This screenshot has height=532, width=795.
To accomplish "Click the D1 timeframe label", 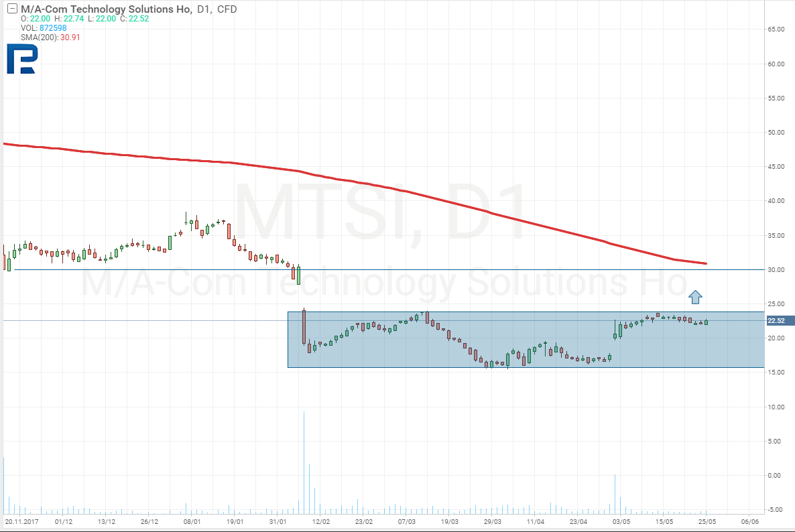I will pyautogui.click(x=204, y=9).
